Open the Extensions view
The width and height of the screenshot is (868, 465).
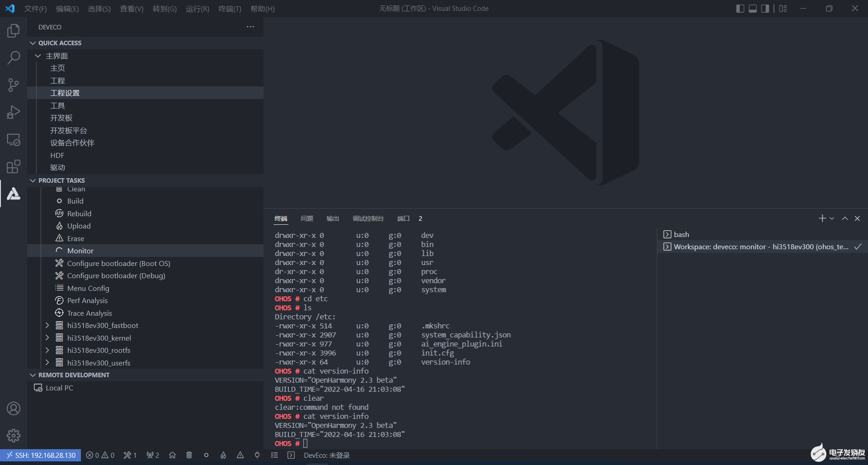(x=14, y=166)
